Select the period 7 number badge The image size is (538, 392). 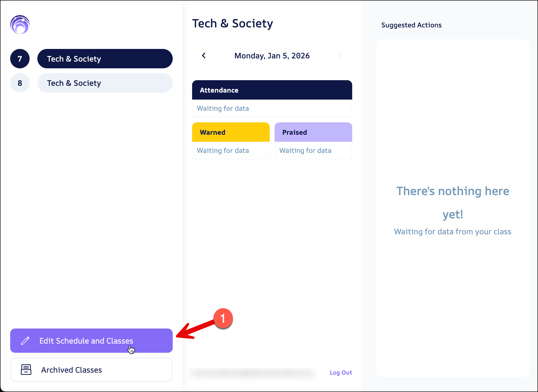pos(20,59)
